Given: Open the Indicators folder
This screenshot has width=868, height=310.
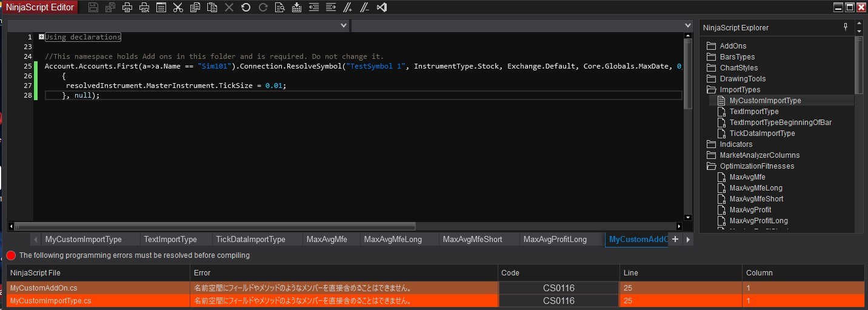Looking at the screenshot, I should [730, 144].
